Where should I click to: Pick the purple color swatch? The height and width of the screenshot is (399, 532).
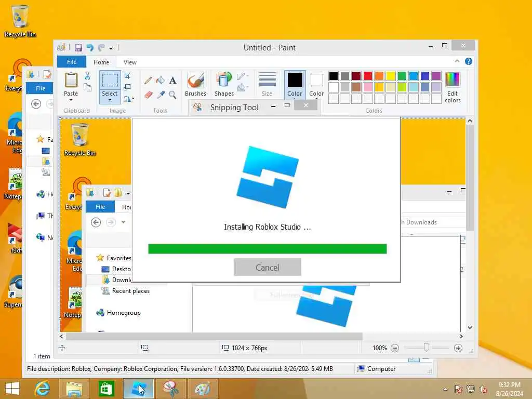tap(436, 76)
